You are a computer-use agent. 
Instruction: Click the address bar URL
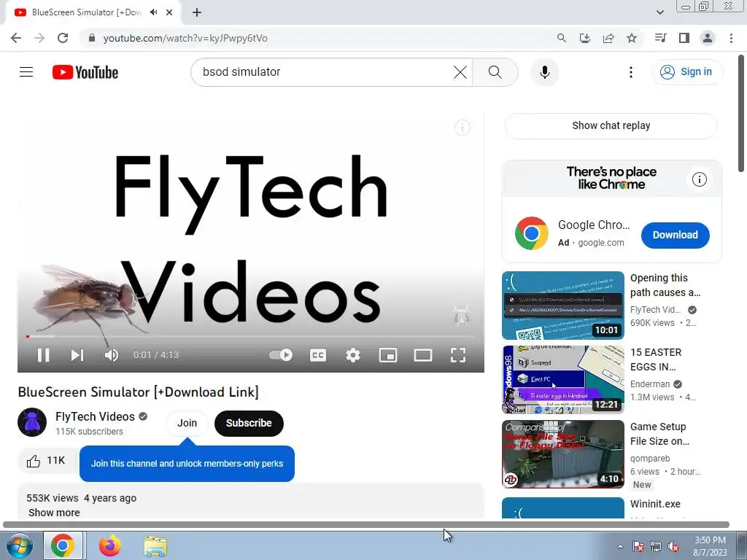[x=185, y=38]
